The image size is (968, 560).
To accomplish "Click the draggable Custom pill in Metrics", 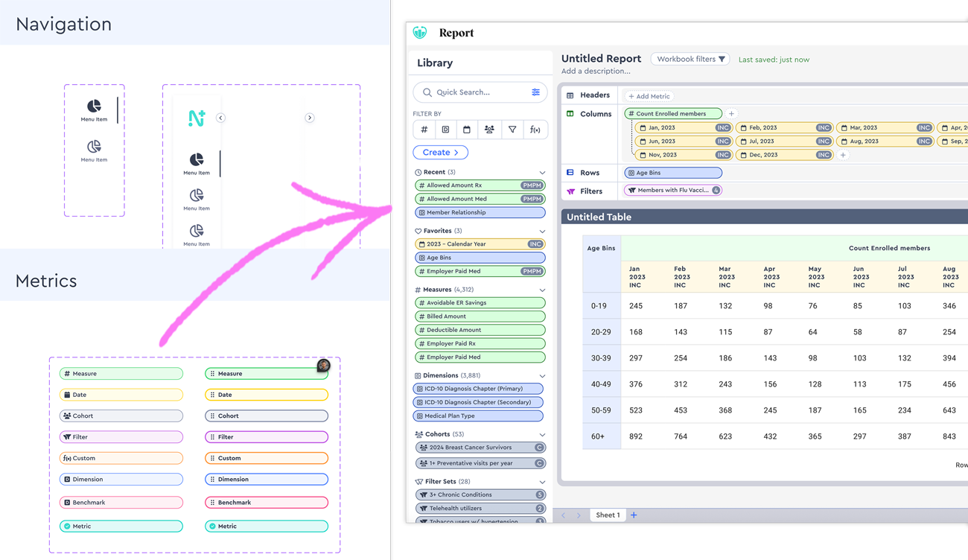I will coord(267,458).
